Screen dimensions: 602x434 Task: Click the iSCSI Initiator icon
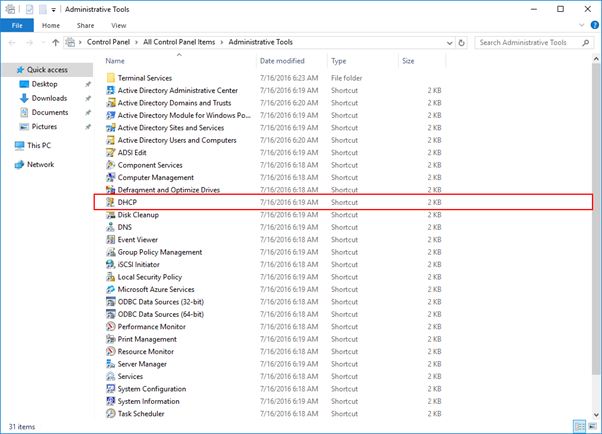pyautogui.click(x=111, y=264)
